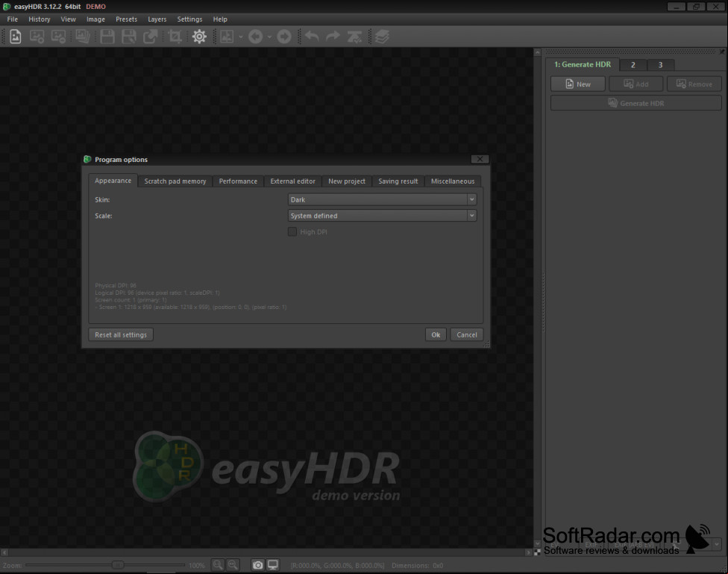Click the export to external editor icon
The height and width of the screenshot is (574, 728).
pos(151,37)
